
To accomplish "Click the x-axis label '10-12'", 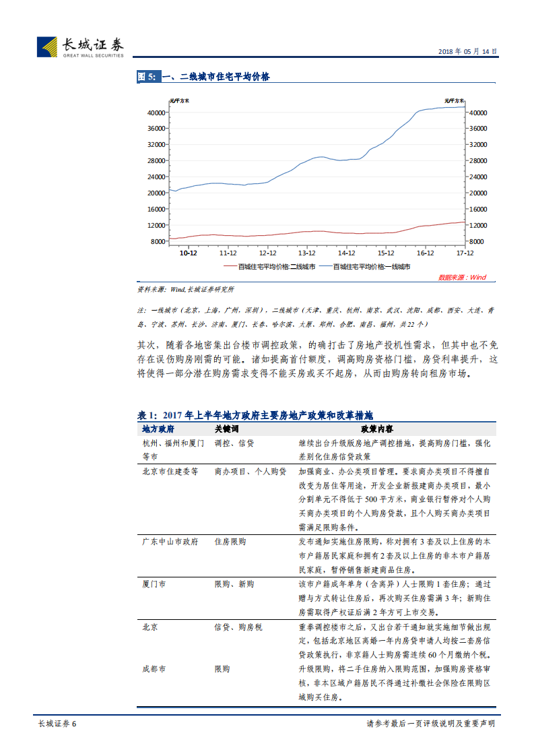I will pos(189,253).
